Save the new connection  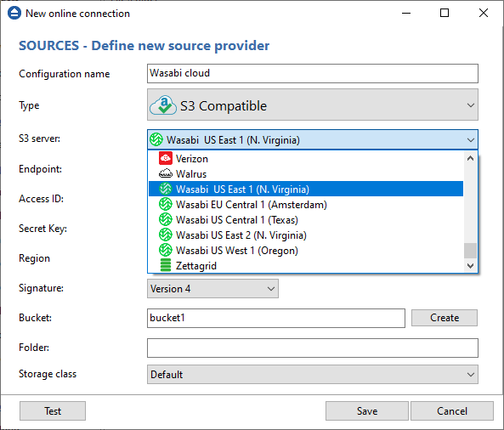pyautogui.click(x=367, y=411)
